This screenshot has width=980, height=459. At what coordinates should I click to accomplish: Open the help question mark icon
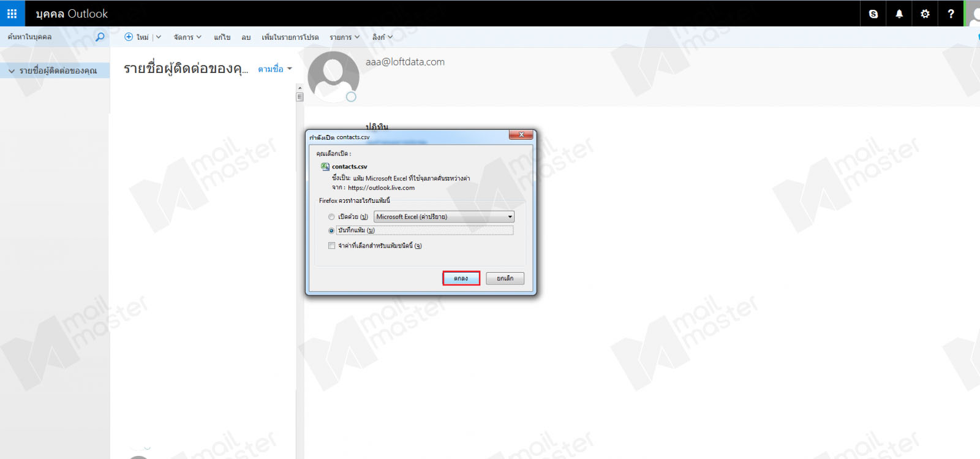pos(951,13)
